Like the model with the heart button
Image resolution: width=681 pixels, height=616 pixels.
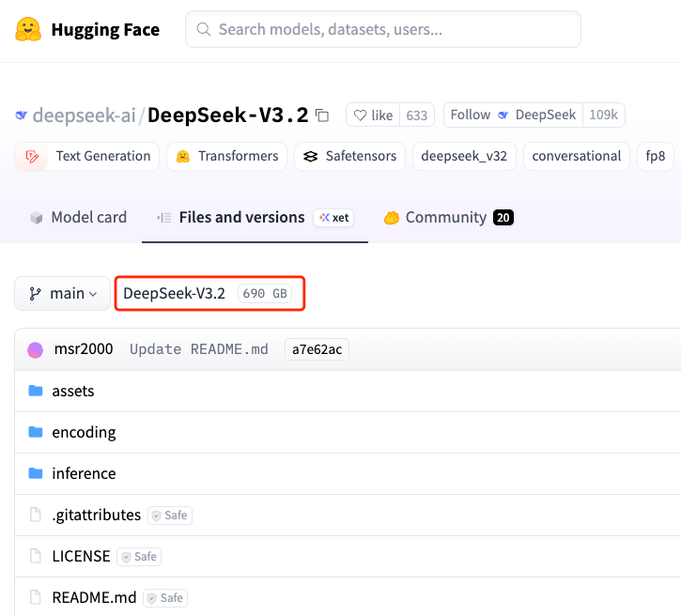click(x=373, y=115)
